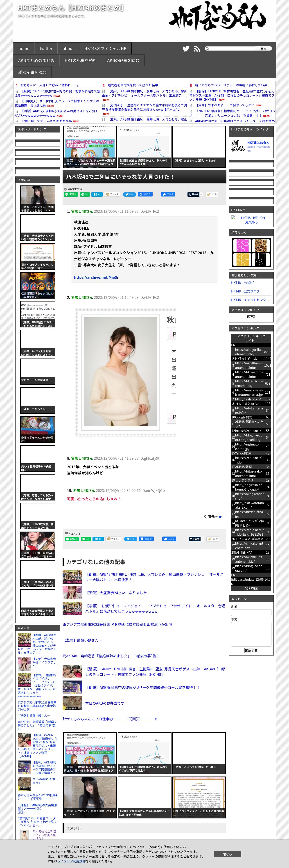289x868 pixels.
Task: Click the top Facebook share button
Action: [145, 194]
